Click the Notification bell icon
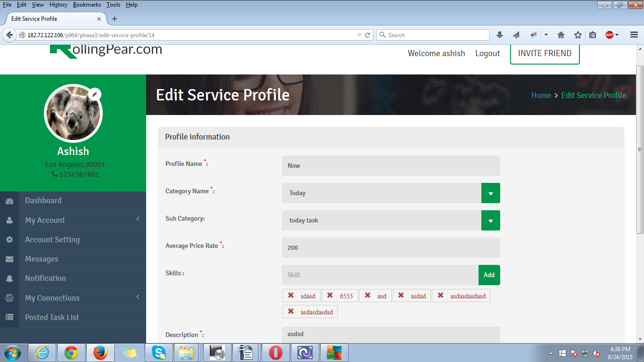644x362 pixels. point(9,279)
